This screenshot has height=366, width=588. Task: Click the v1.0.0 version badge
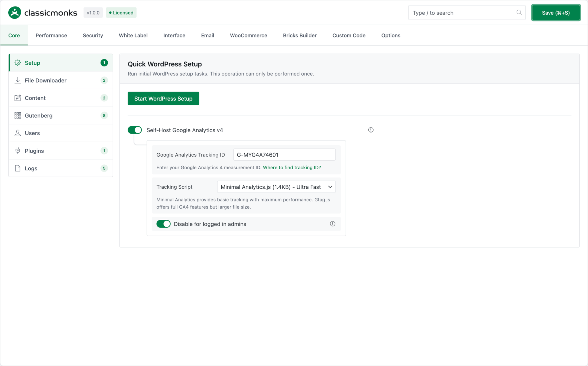93,13
